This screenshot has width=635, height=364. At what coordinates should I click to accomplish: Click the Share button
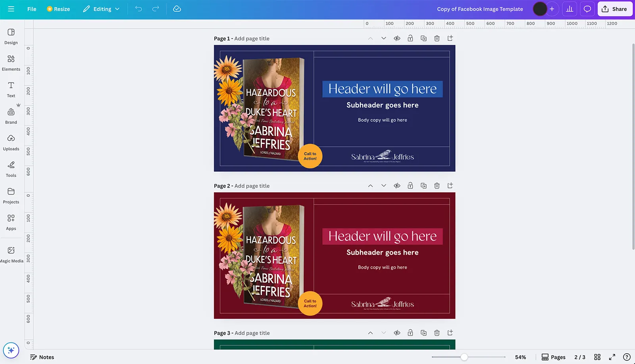615,9
